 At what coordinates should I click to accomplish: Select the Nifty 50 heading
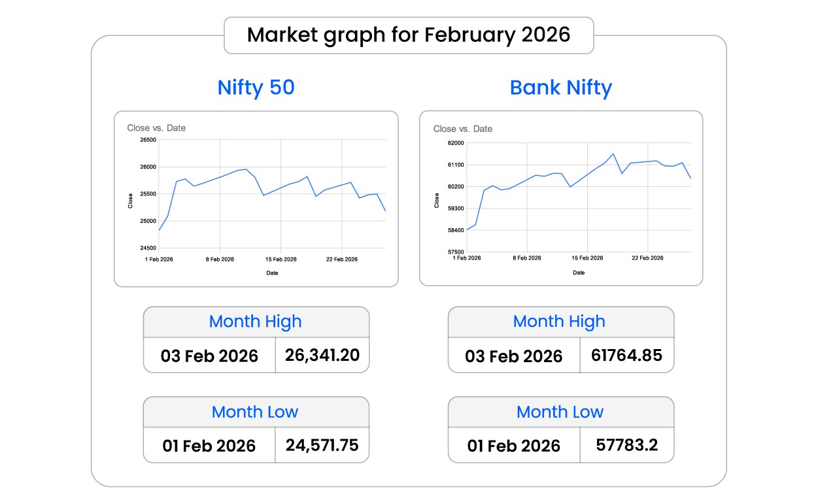(256, 88)
